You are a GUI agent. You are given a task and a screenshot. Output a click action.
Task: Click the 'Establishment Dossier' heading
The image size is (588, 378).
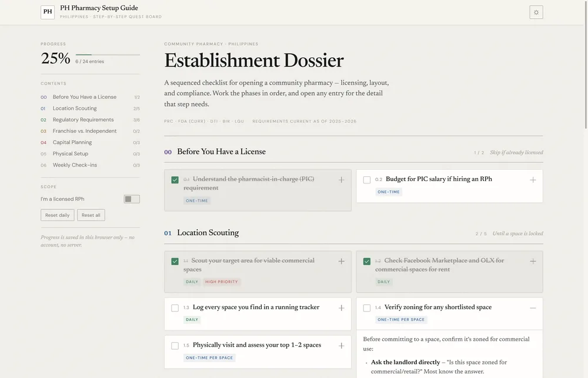254,61
